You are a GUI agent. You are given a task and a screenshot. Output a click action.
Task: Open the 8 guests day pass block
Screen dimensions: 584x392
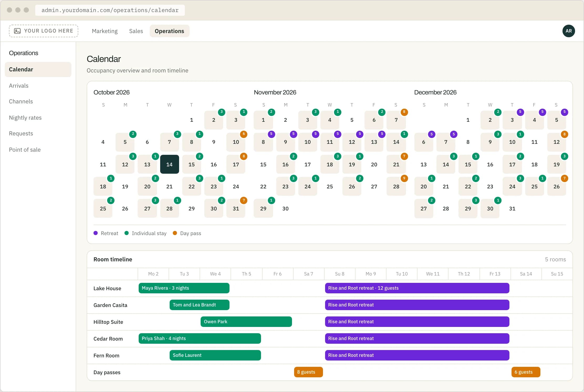coord(309,372)
